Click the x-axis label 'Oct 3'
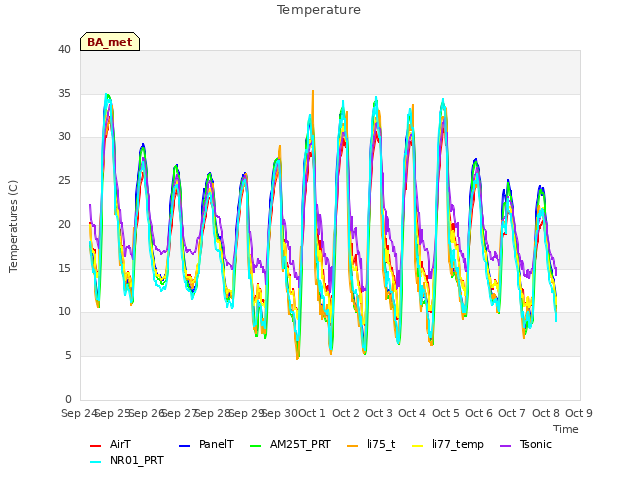The width and height of the screenshot is (640, 480). tap(379, 413)
